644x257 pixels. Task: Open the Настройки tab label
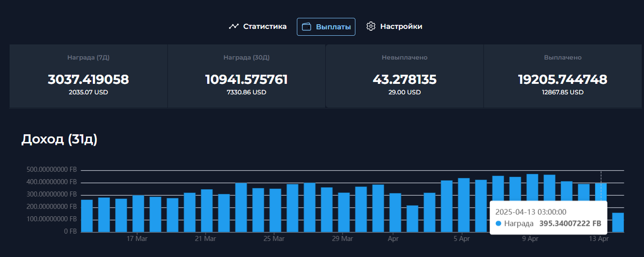401,27
